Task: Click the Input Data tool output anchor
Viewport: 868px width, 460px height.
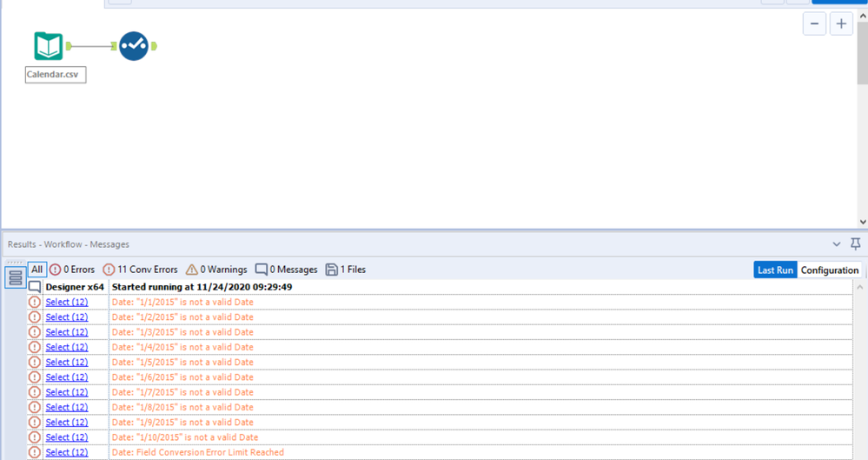Action: pos(69,46)
